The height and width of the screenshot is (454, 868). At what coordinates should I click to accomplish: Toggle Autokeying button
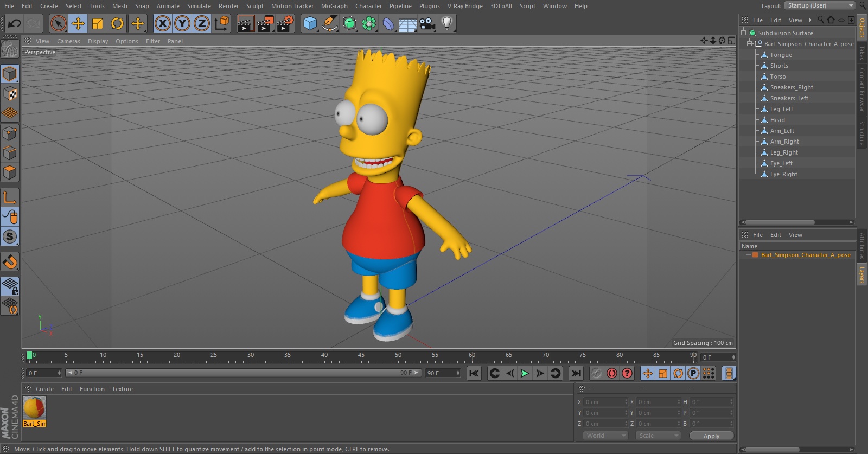[612, 373]
